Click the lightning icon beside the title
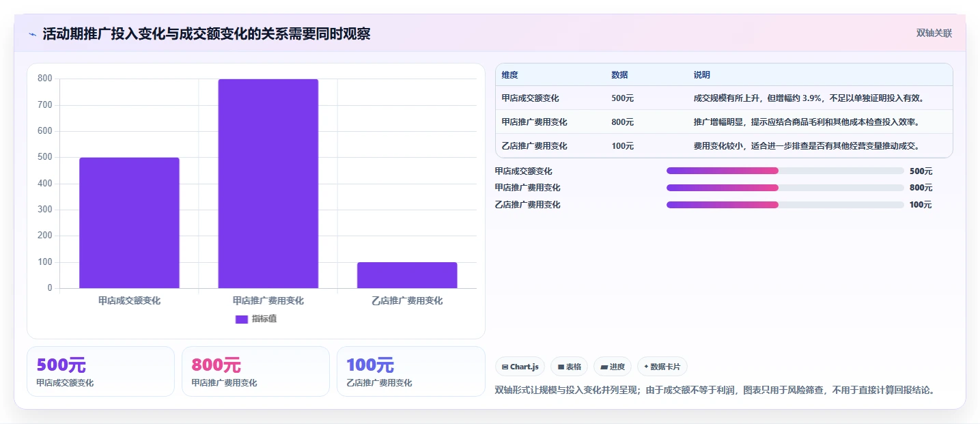Screen dimensions: 980x424 (32, 33)
